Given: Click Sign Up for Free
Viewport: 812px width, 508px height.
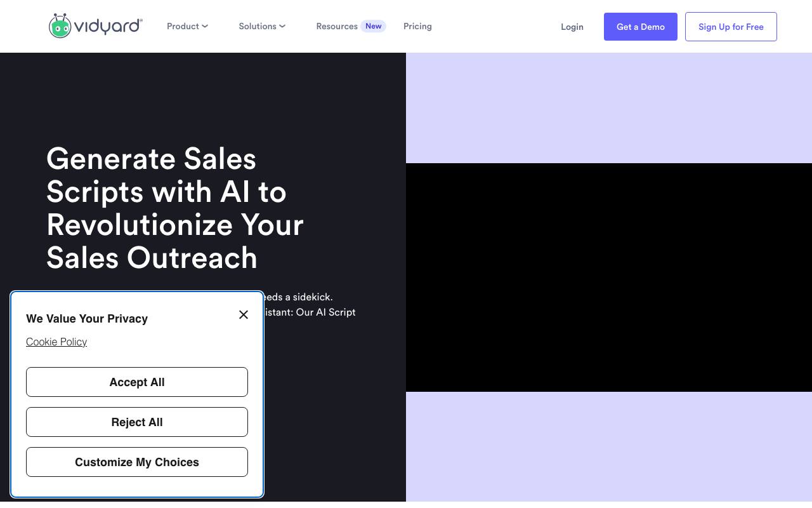Looking at the screenshot, I should pos(731,27).
